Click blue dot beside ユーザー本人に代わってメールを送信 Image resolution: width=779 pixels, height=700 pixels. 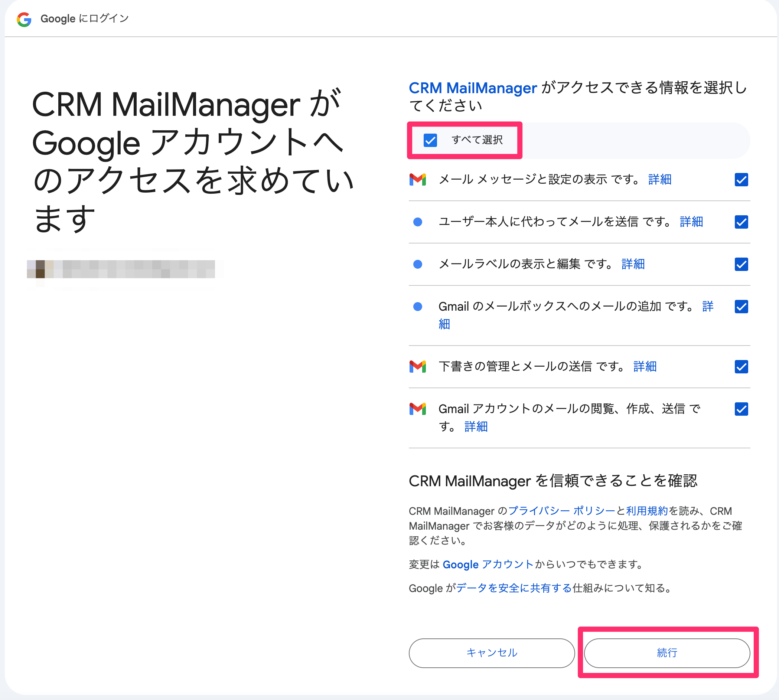pyautogui.click(x=417, y=222)
